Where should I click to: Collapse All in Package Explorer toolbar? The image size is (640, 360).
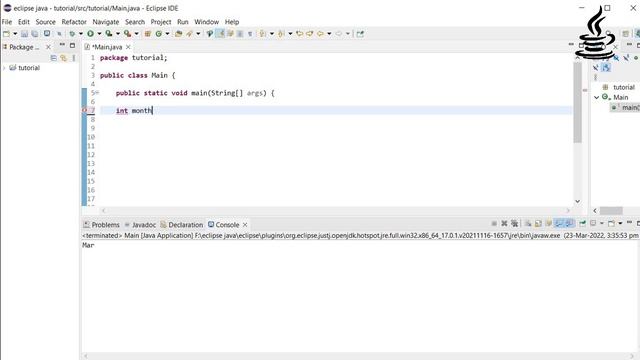(x=53, y=58)
